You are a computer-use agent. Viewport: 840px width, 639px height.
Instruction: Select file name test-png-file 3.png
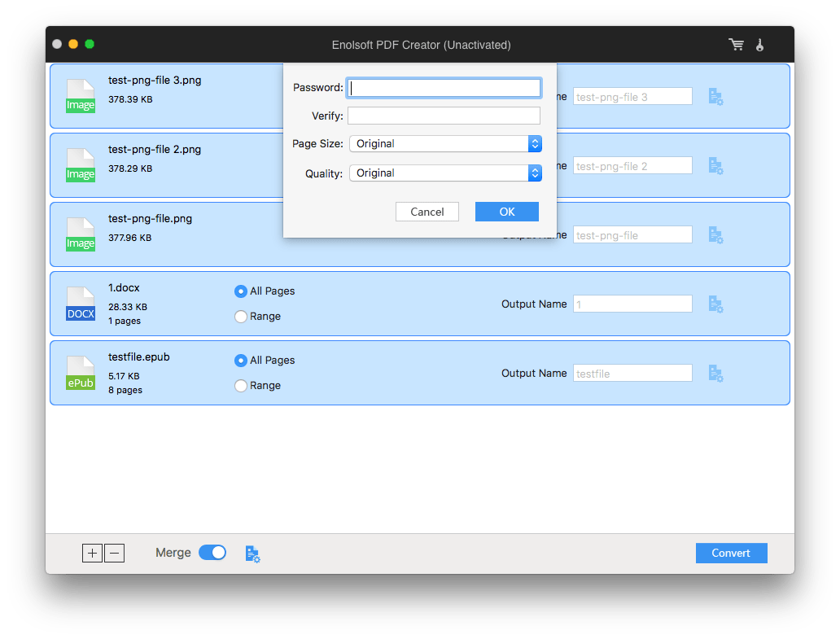click(x=155, y=81)
